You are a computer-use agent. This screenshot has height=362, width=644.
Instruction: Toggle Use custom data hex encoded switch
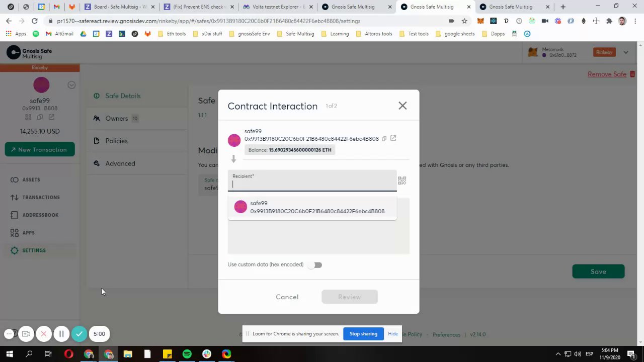(x=315, y=265)
